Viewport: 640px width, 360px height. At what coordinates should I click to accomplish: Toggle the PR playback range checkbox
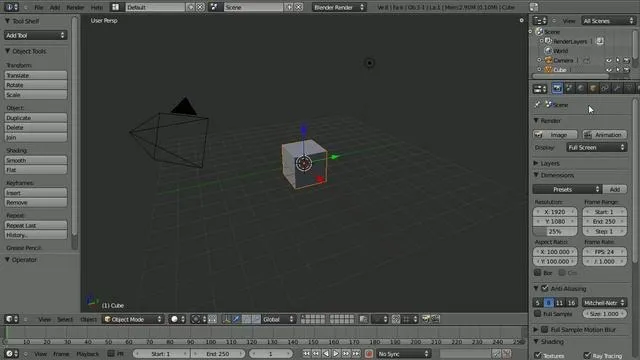tap(111, 353)
